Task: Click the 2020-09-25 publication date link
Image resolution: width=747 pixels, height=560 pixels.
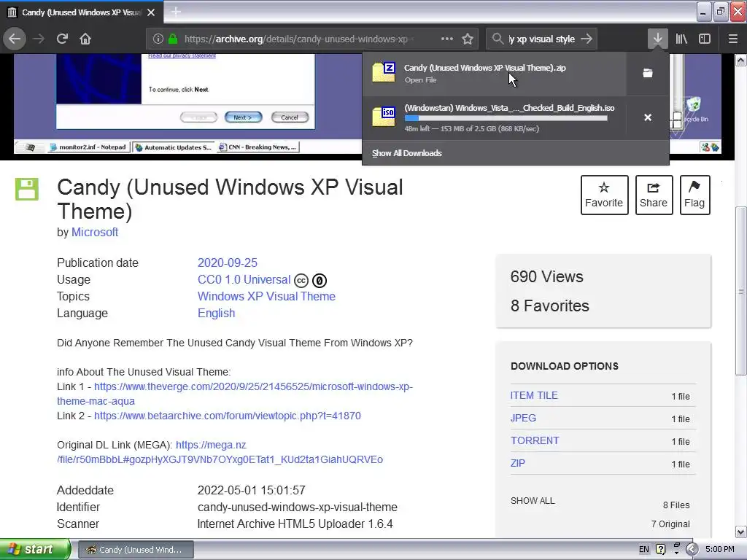Action: click(228, 262)
